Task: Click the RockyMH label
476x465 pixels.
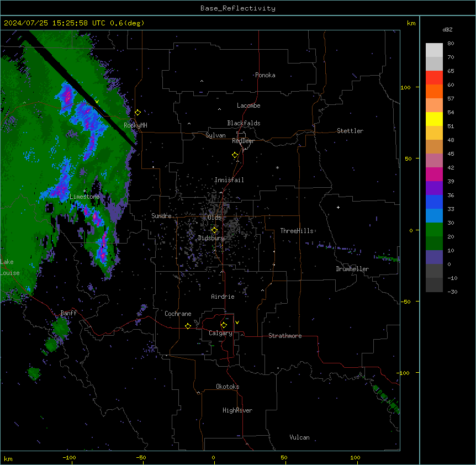Action: click(135, 125)
